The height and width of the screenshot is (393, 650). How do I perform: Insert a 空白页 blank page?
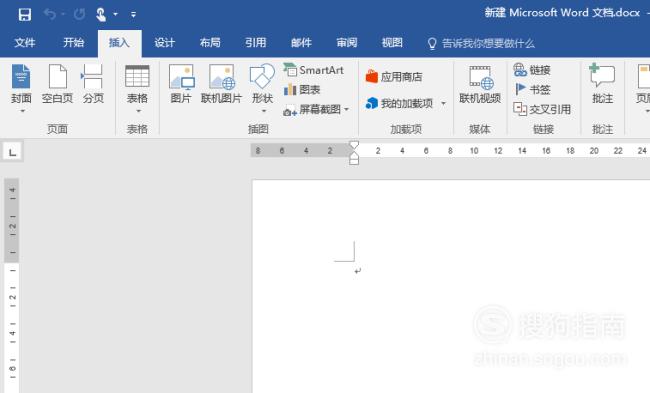[58, 83]
